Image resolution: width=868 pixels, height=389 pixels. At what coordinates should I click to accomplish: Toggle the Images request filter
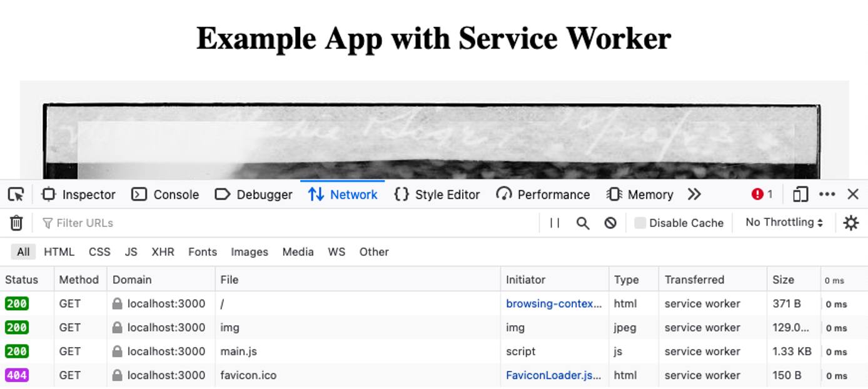pyautogui.click(x=249, y=251)
